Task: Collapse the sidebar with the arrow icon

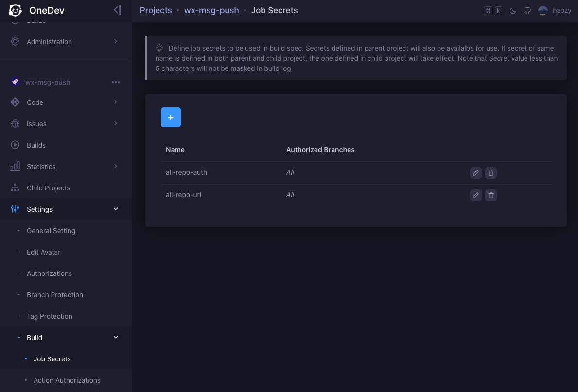Action: point(117,10)
